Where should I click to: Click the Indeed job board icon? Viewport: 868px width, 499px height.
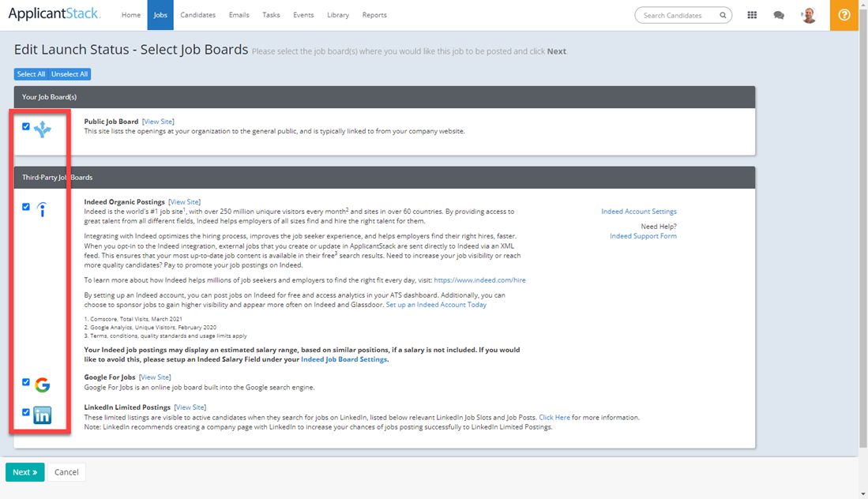point(42,209)
